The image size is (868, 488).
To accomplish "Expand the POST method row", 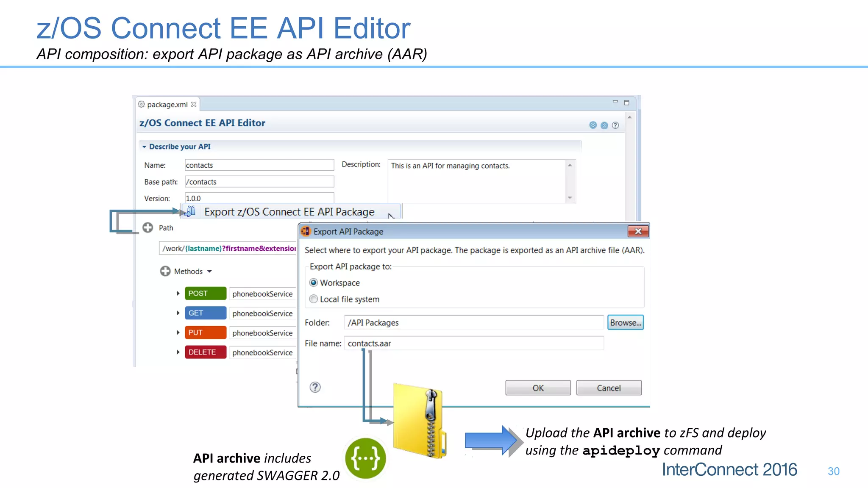I will (178, 293).
